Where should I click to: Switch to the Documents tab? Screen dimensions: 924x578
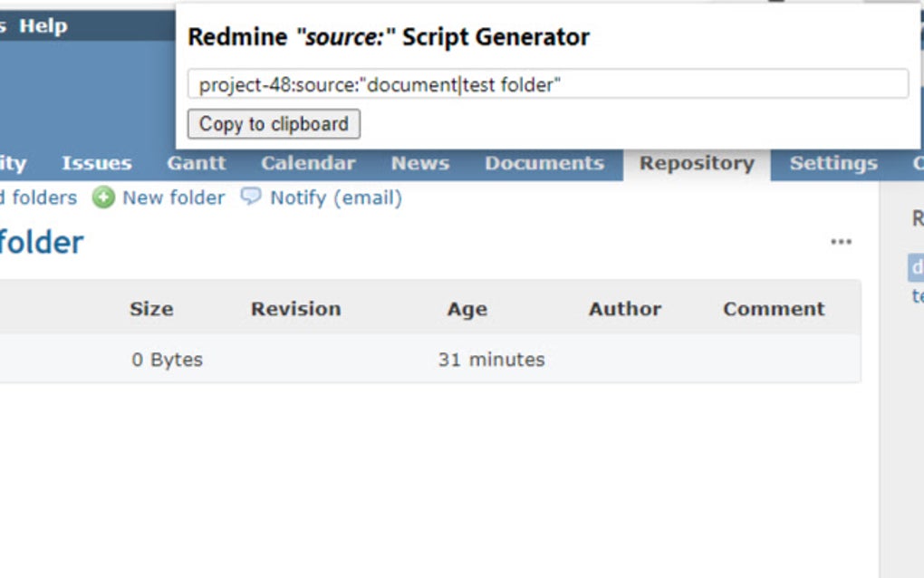tap(544, 164)
